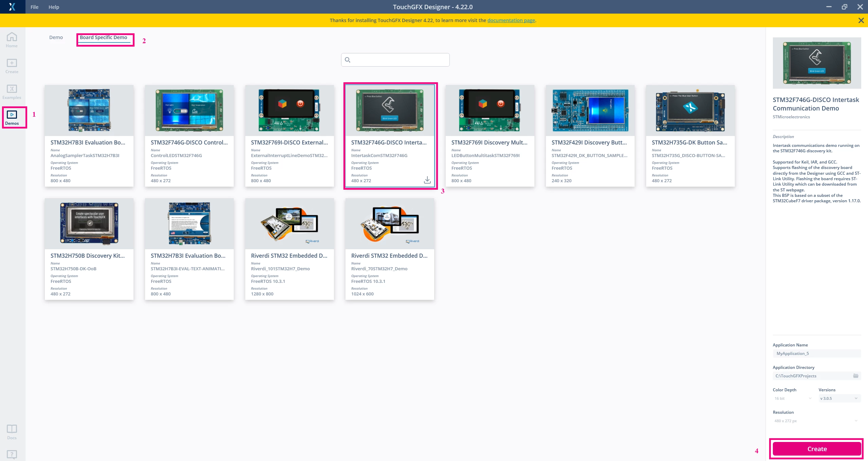Click download icon on Intertask demo card
Image resolution: width=868 pixels, height=461 pixels.
click(x=427, y=180)
